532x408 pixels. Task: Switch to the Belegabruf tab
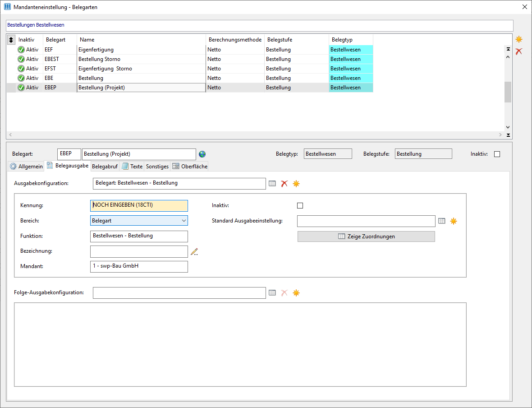[x=105, y=167]
